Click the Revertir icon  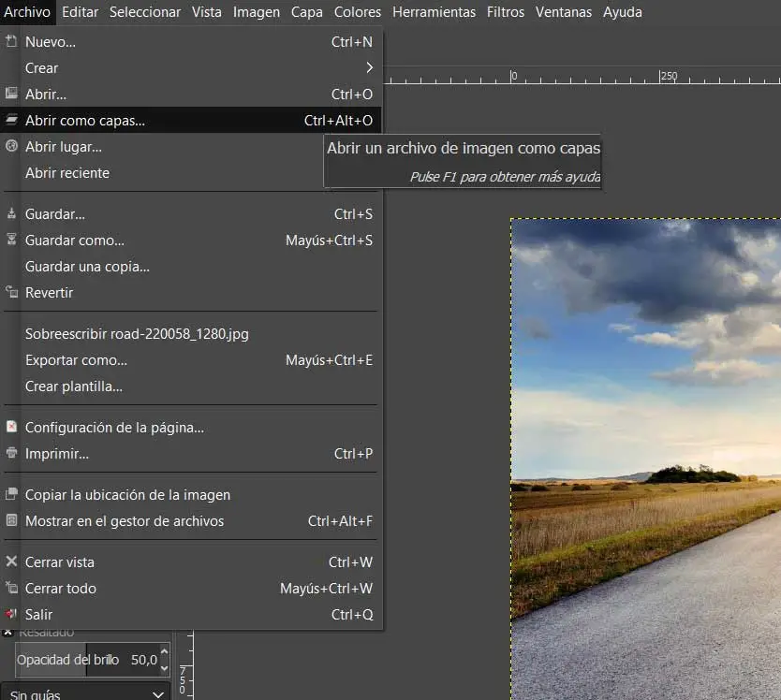coord(11,293)
